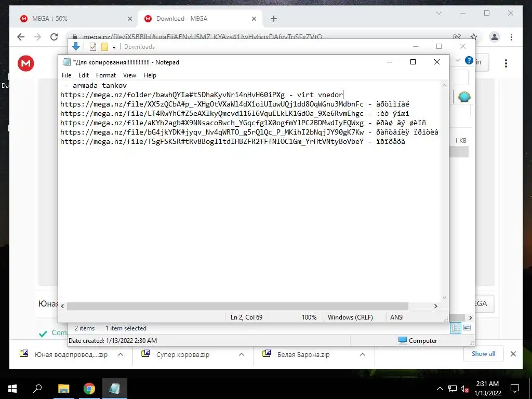
Task: Open Windows taskbar search
Action: [37, 389]
